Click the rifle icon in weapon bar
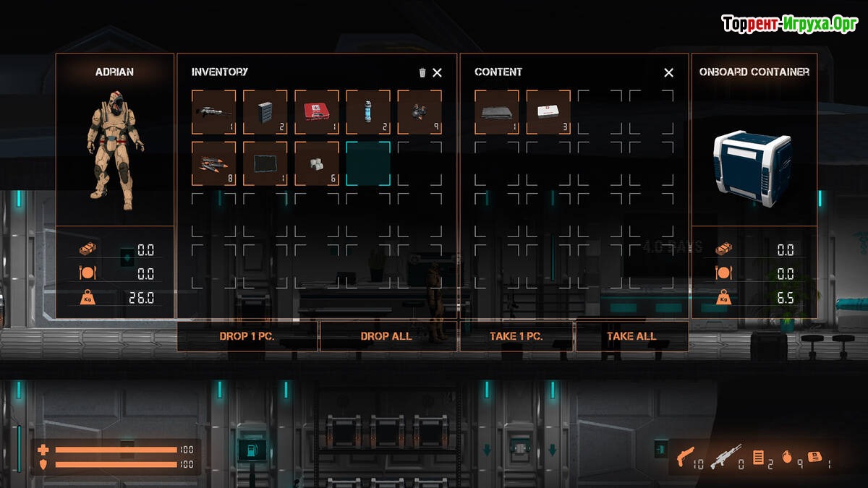This screenshot has width=868, height=488. click(724, 457)
